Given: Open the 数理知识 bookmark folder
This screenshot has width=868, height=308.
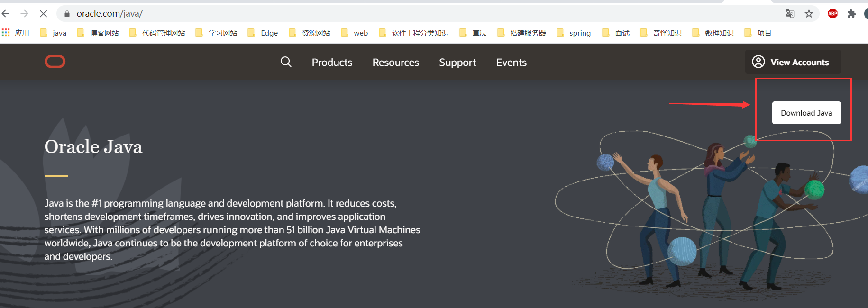Looking at the screenshot, I should pos(713,33).
